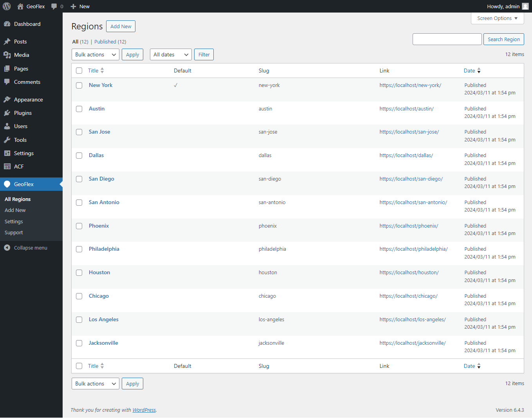Click the GeoFlex circle icon
The image size is (532, 418).
click(7, 184)
